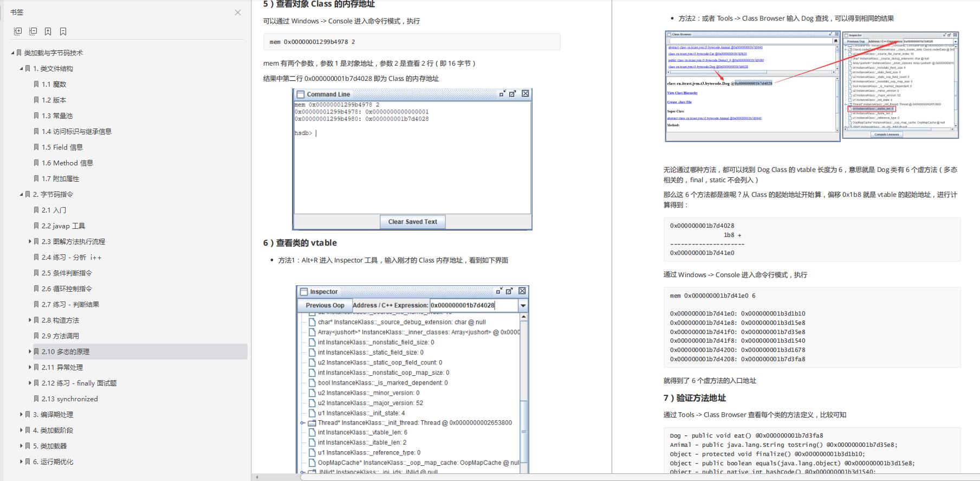Click the document's horizontal scrollbar left arrow
The width and height of the screenshot is (980, 481).
[x=257, y=477]
